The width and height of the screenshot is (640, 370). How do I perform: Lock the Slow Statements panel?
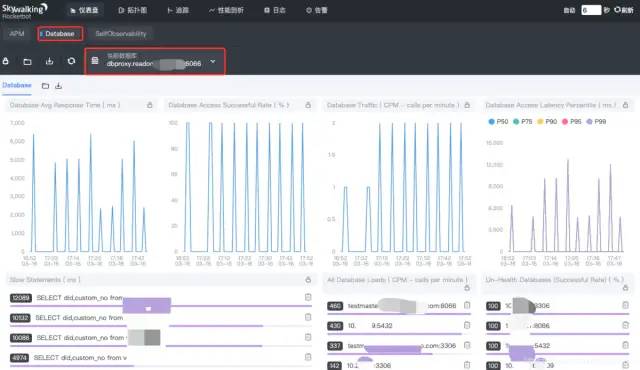[308, 279]
